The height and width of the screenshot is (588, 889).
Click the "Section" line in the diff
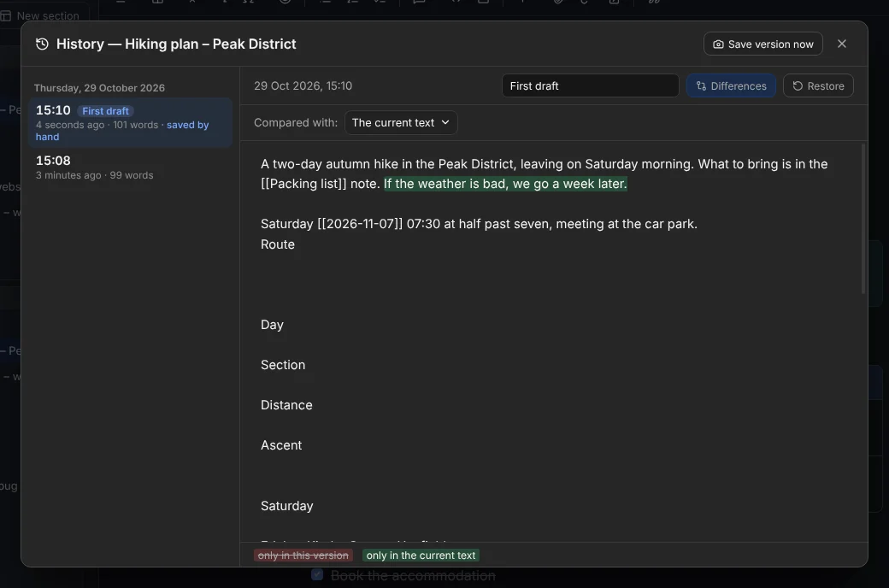(283, 365)
